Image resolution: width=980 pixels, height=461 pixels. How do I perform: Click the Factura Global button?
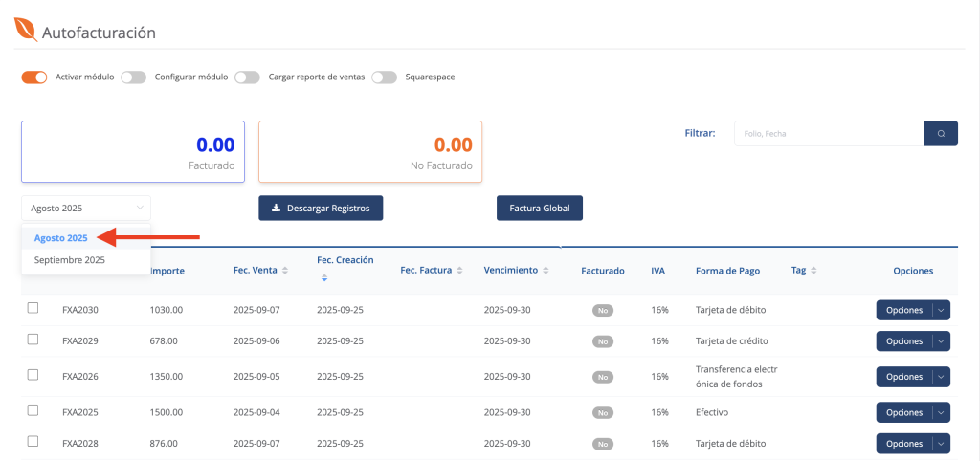[x=540, y=208]
